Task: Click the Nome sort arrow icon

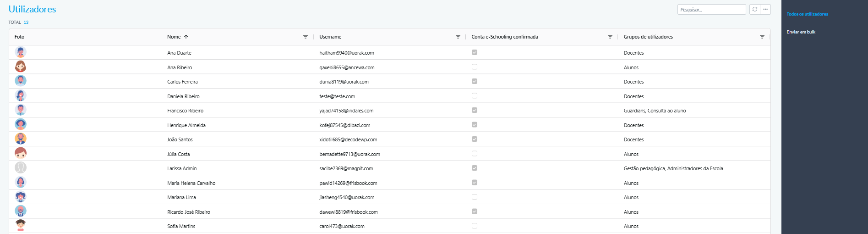Action: (x=186, y=37)
